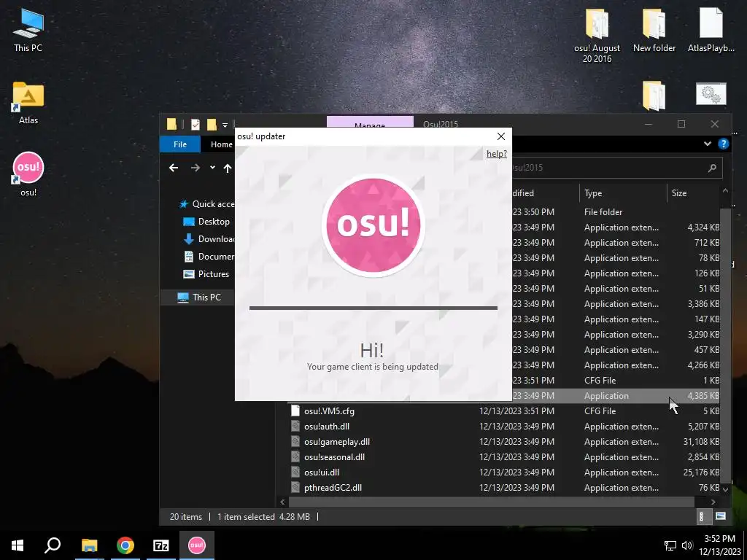The image size is (747, 560).
Task: Open taskbar Search
Action: click(53, 545)
